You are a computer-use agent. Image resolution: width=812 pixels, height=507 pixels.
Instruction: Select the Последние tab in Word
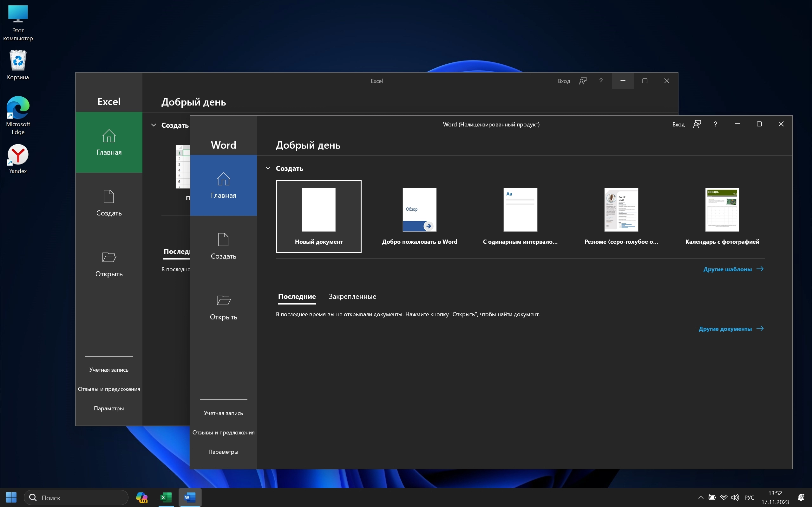(297, 296)
